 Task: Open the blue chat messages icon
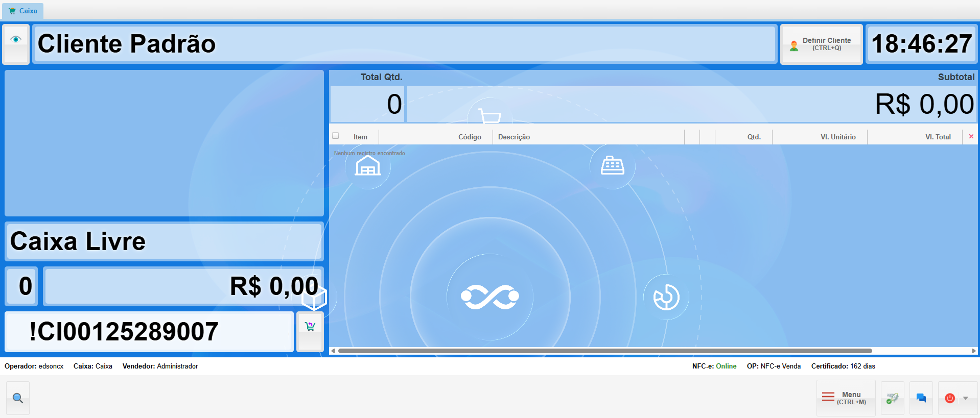921,398
